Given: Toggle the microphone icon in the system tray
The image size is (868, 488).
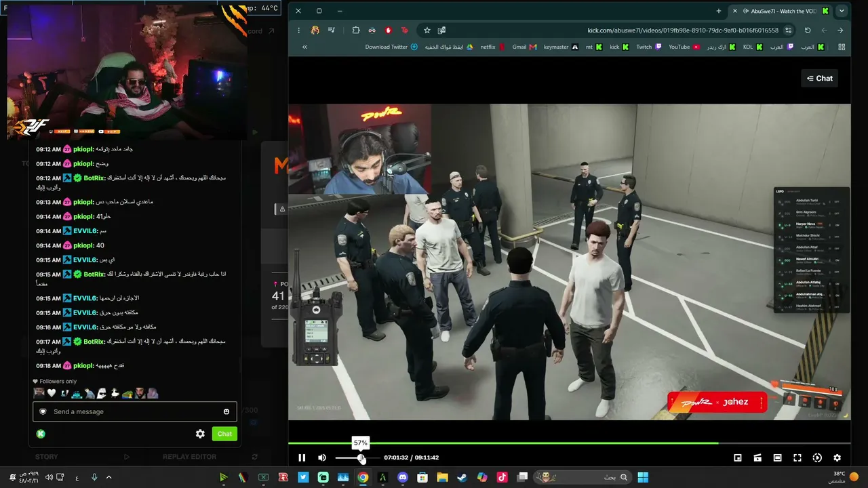Looking at the screenshot, I should point(94,477).
